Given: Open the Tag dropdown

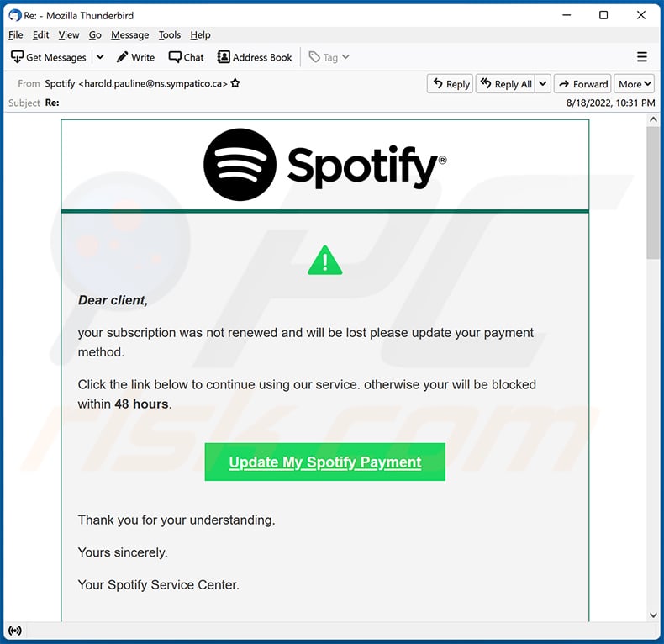Looking at the screenshot, I should pos(329,57).
